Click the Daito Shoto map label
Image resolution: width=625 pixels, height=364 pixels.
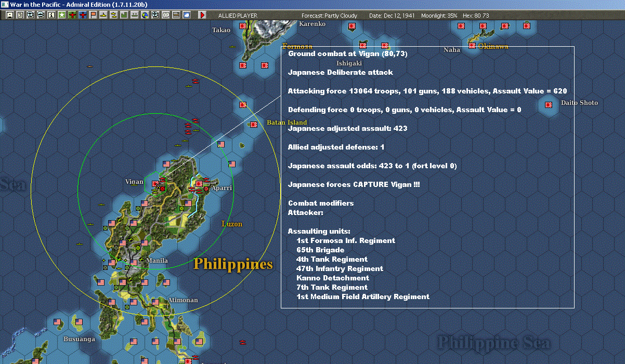[579, 103]
